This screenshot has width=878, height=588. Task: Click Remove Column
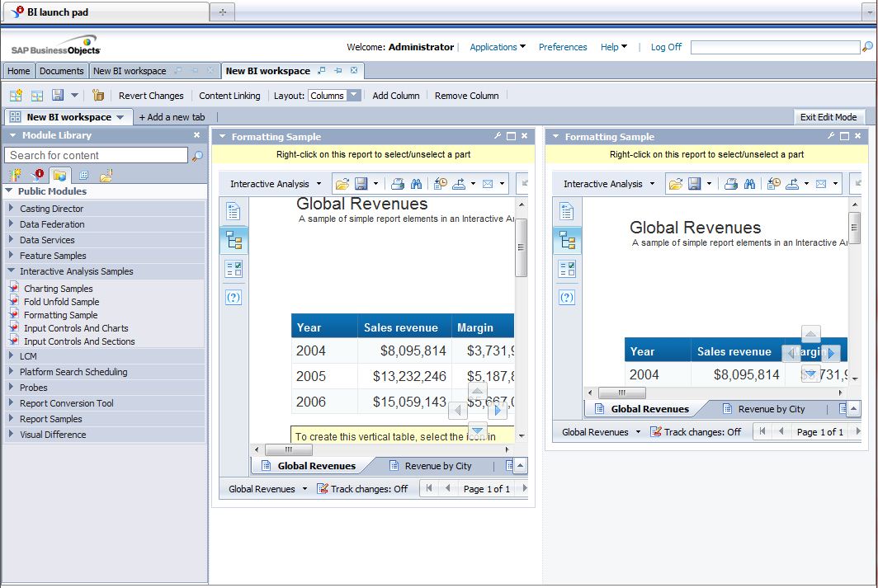pyautogui.click(x=466, y=96)
